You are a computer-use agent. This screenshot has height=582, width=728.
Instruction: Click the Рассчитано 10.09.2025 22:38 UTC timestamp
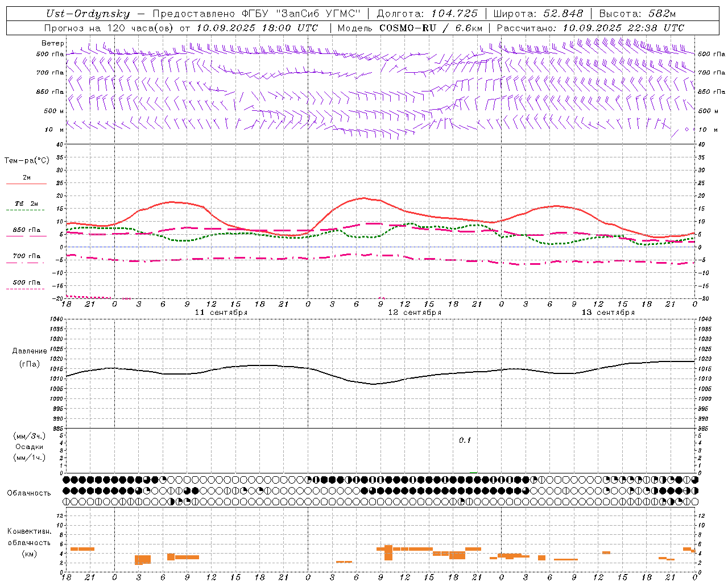click(x=590, y=28)
